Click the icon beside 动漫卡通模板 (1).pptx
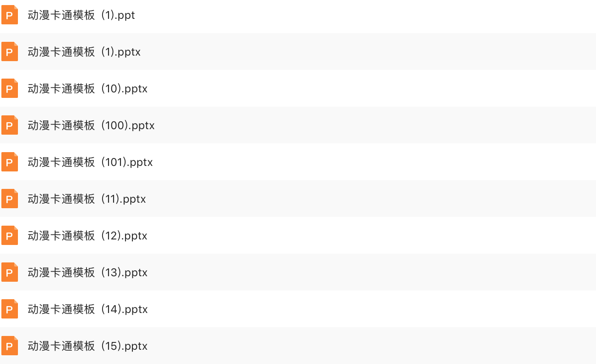This screenshot has height=364, width=596. pyautogui.click(x=10, y=51)
